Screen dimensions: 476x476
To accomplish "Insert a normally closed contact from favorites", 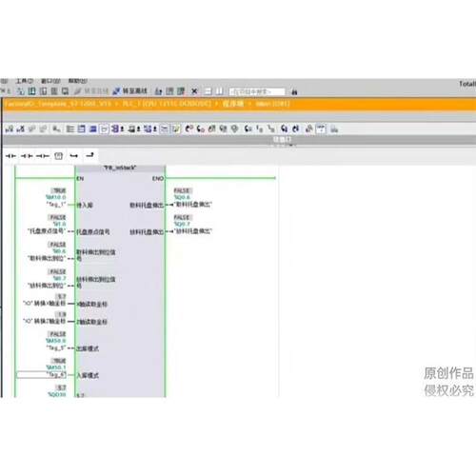I will pos(27,156).
